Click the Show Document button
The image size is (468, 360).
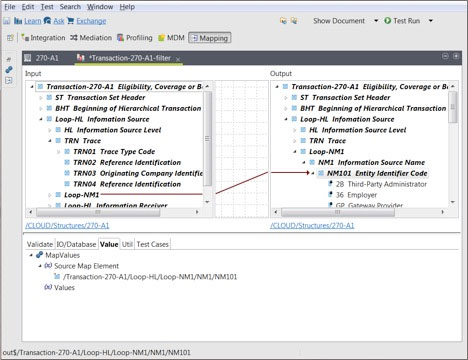pyautogui.click(x=339, y=21)
